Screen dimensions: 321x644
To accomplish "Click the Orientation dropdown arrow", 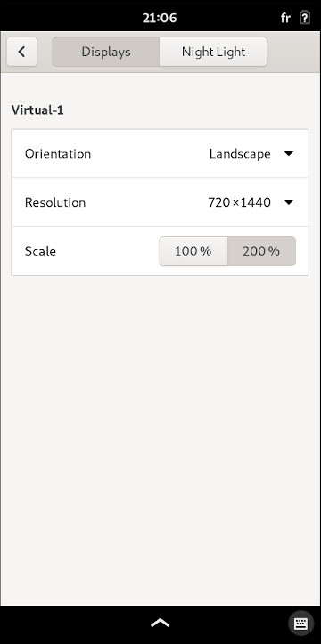I will click(x=289, y=153).
